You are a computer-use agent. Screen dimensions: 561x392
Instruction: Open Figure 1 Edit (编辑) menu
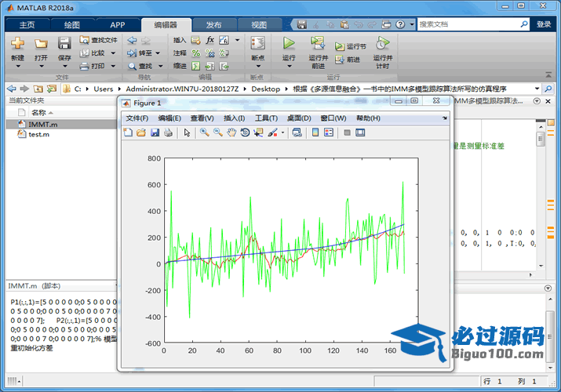(x=169, y=118)
